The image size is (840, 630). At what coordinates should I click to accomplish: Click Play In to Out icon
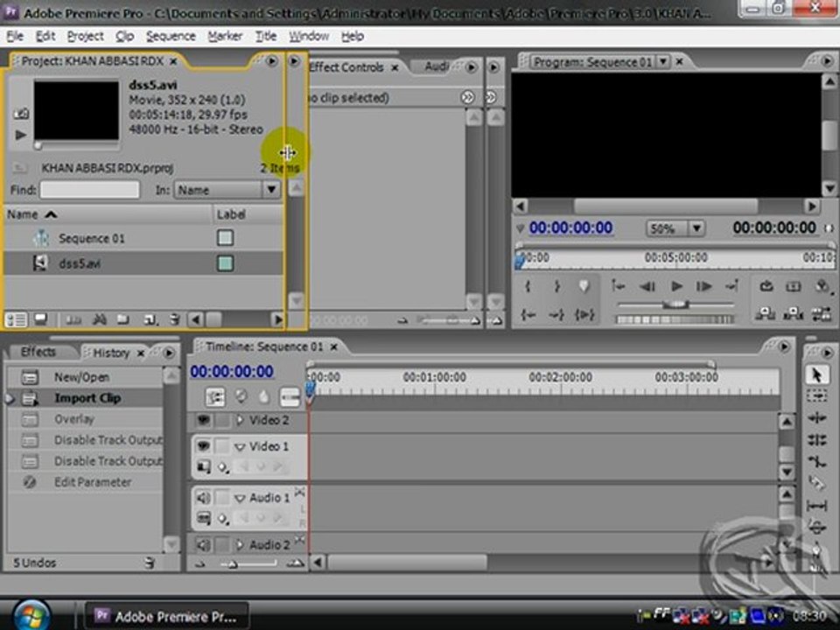pos(584,314)
